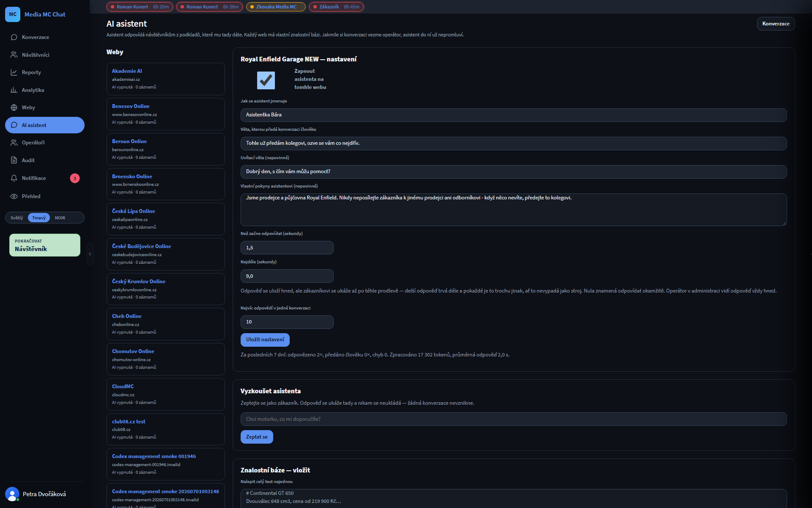Open Audit via its document icon

point(14,160)
